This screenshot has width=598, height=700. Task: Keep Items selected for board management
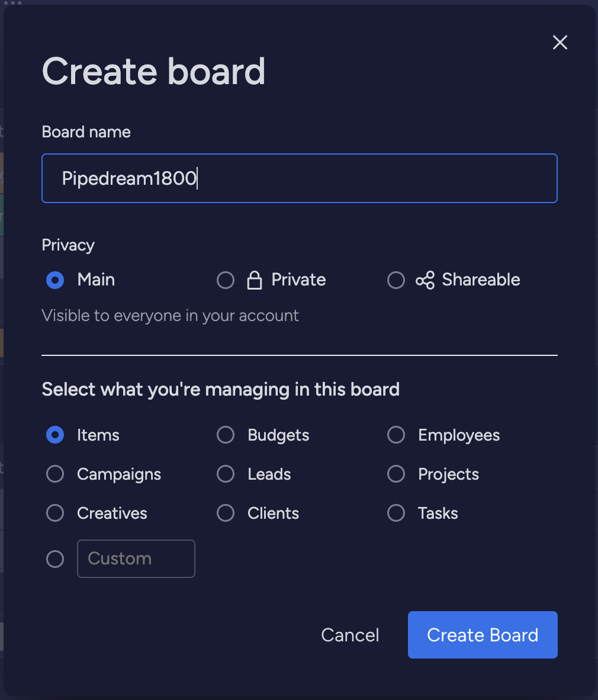click(55, 435)
